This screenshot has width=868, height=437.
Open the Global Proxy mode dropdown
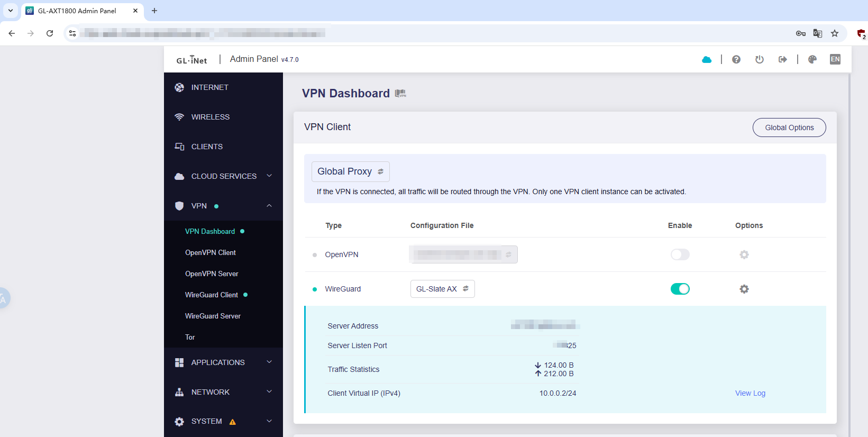pyautogui.click(x=350, y=171)
